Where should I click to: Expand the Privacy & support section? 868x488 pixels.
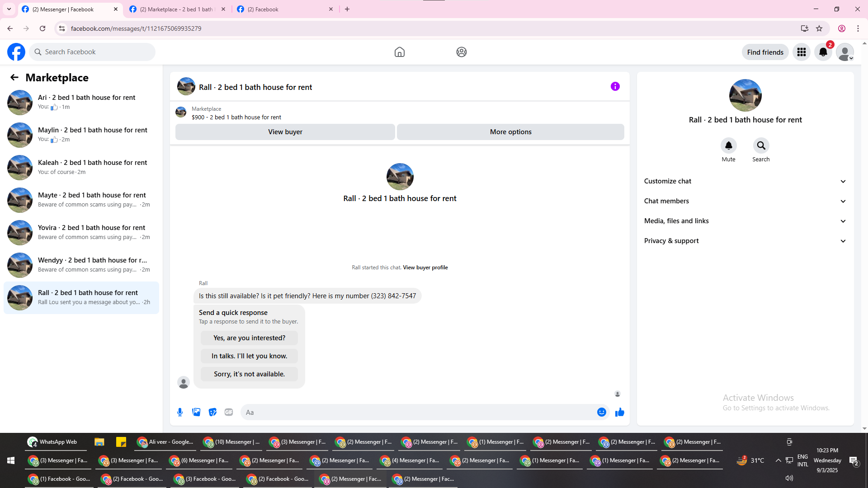tap(745, 241)
